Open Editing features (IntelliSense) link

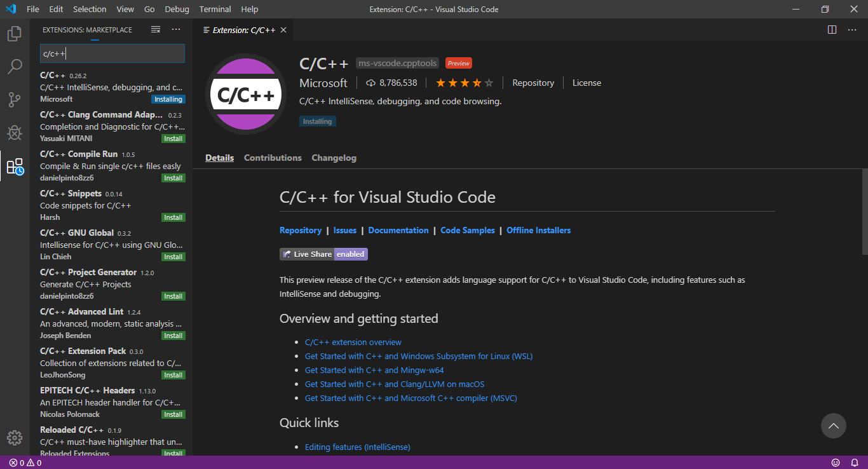(x=358, y=447)
